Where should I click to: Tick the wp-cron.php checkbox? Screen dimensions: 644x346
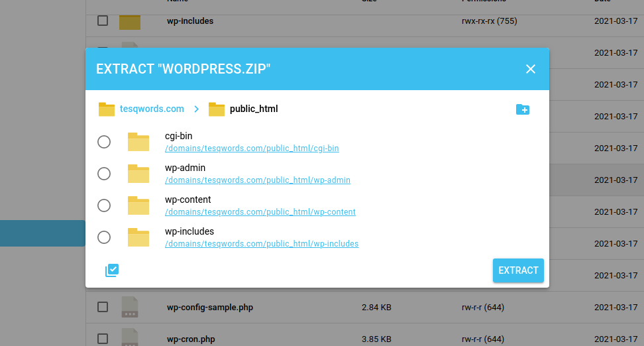[103, 339]
